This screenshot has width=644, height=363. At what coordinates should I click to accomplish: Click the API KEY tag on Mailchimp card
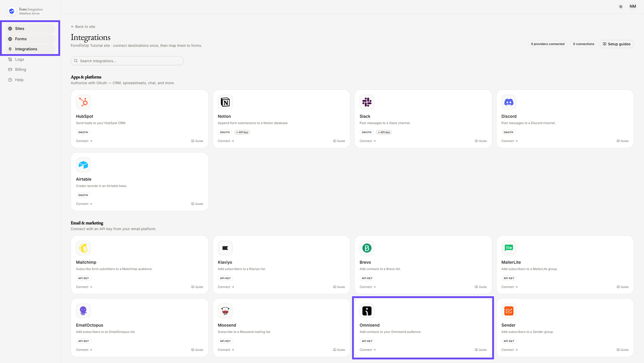pos(84,278)
